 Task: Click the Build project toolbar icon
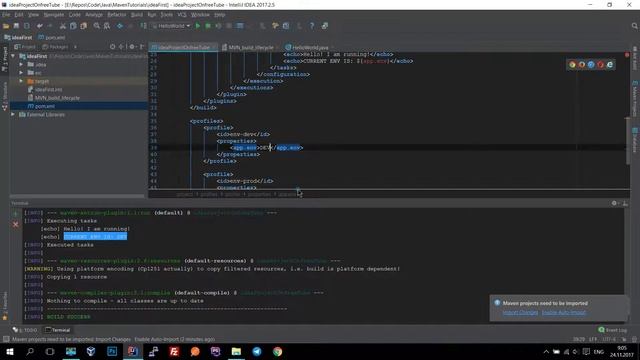point(143,26)
